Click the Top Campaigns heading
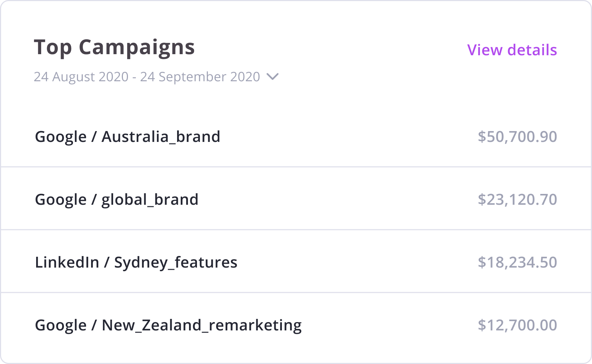Image resolution: width=592 pixels, height=364 pixels. tap(114, 47)
